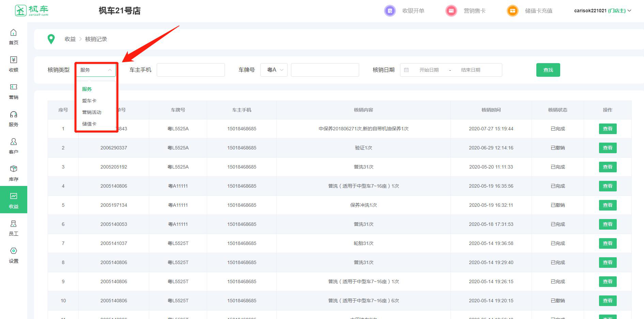Expand the carisok221021 account menu
The height and width of the screenshot is (319, 644).
click(x=602, y=11)
